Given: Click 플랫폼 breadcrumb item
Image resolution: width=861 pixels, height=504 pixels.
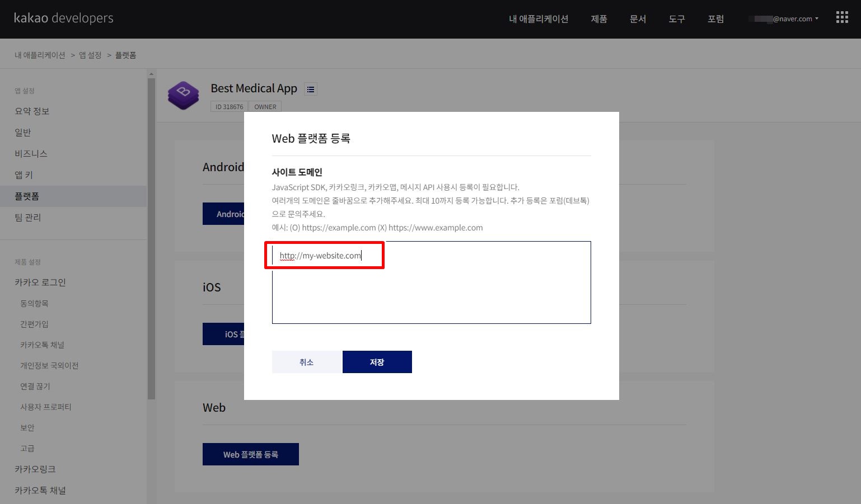Looking at the screenshot, I should point(126,55).
